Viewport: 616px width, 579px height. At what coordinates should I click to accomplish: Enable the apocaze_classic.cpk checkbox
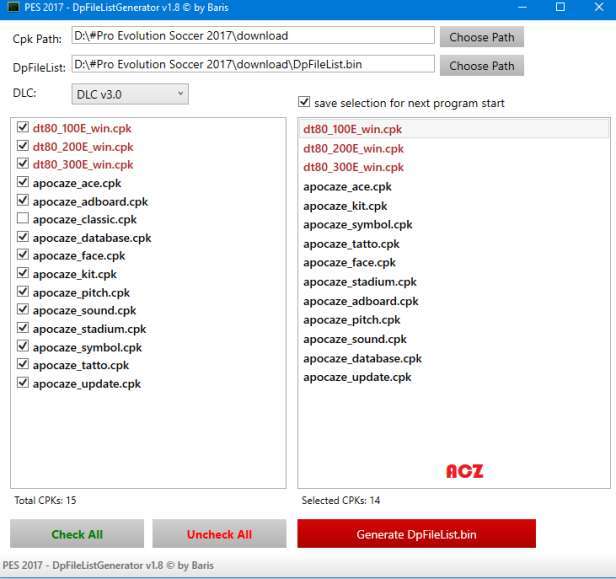(22, 219)
